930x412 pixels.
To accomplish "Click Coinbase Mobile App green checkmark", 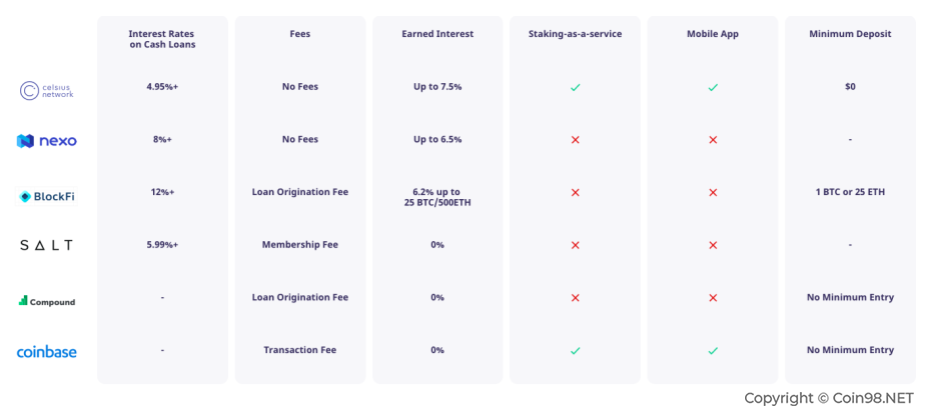I will [713, 350].
